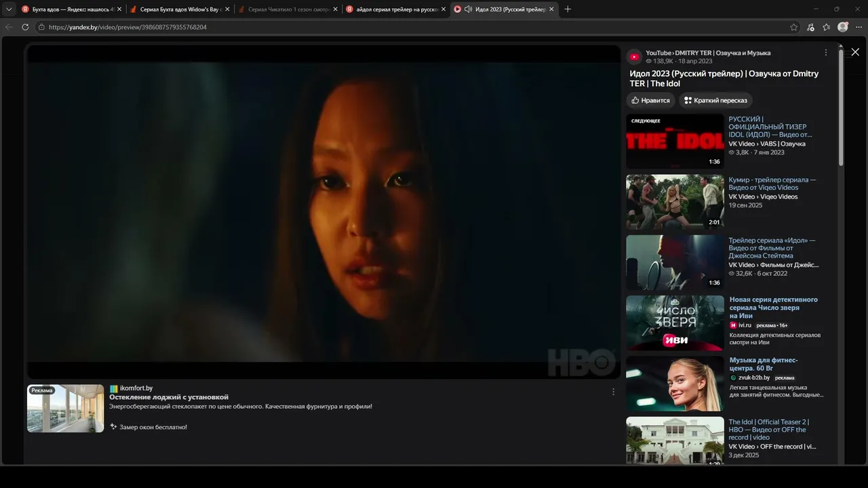Open the media playback control icon
The width and height of the screenshot is (868, 488).
click(810, 27)
